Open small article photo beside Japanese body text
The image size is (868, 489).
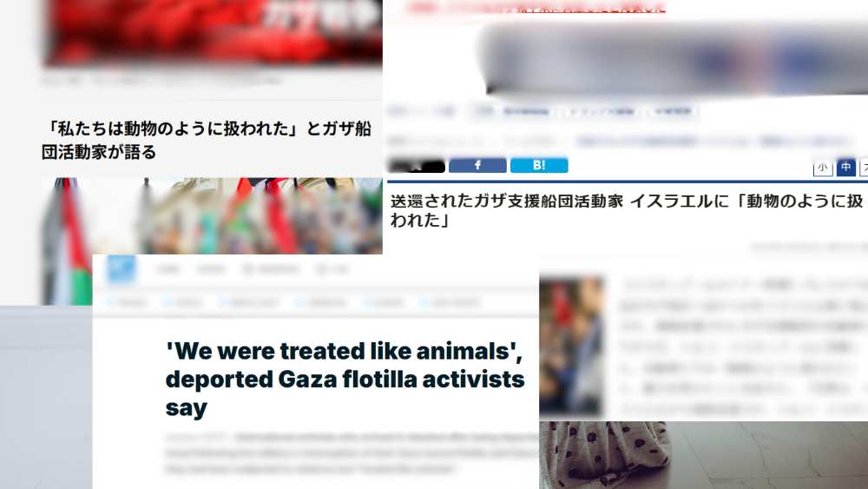(x=571, y=346)
